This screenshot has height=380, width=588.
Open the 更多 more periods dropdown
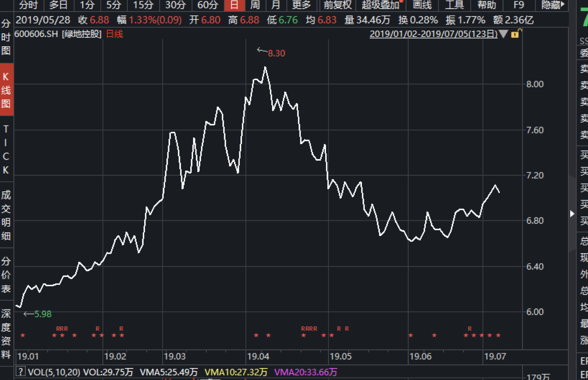click(301, 5)
